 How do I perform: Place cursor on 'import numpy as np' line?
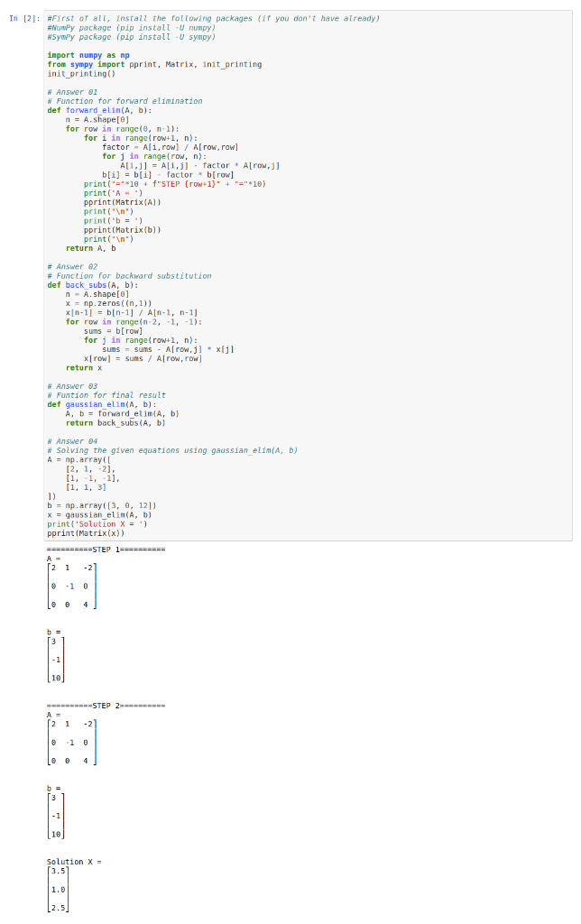[x=88, y=55]
